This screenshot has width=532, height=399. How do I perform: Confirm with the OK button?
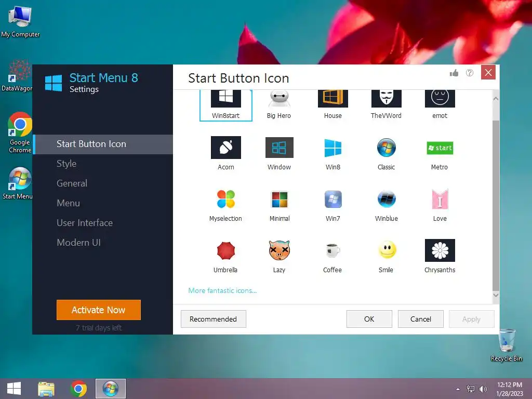369,319
